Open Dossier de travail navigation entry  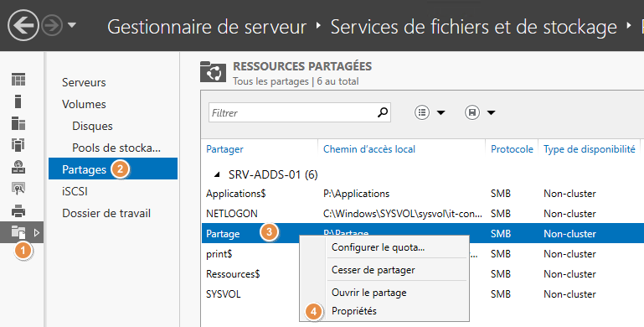click(x=106, y=213)
